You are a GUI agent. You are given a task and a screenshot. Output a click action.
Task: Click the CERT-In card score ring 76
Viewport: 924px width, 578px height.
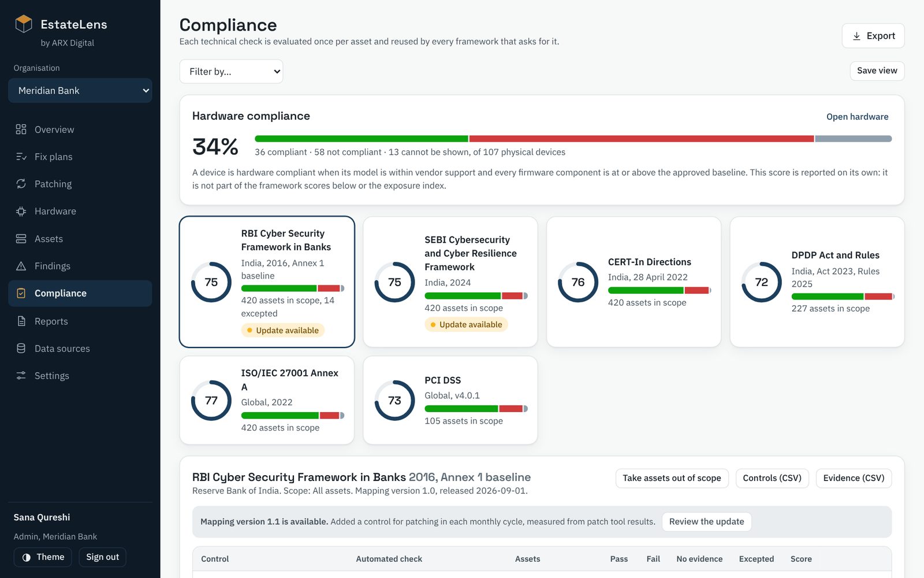pyautogui.click(x=578, y=282)
